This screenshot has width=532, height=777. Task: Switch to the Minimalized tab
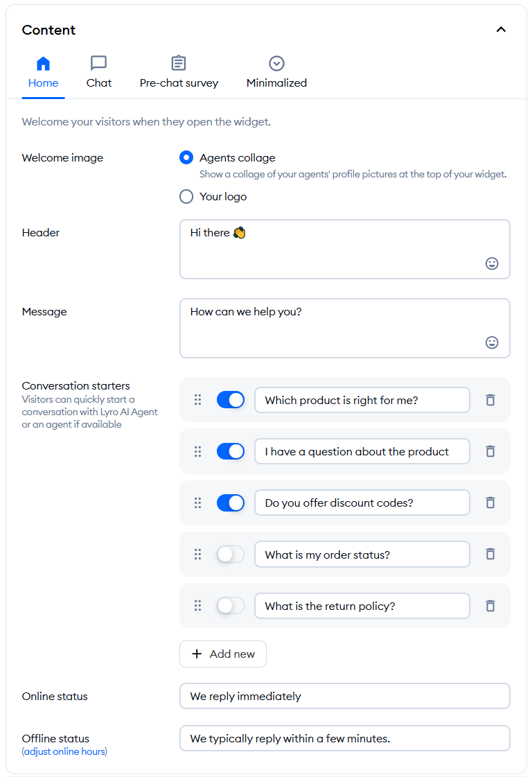coord(276,72)
